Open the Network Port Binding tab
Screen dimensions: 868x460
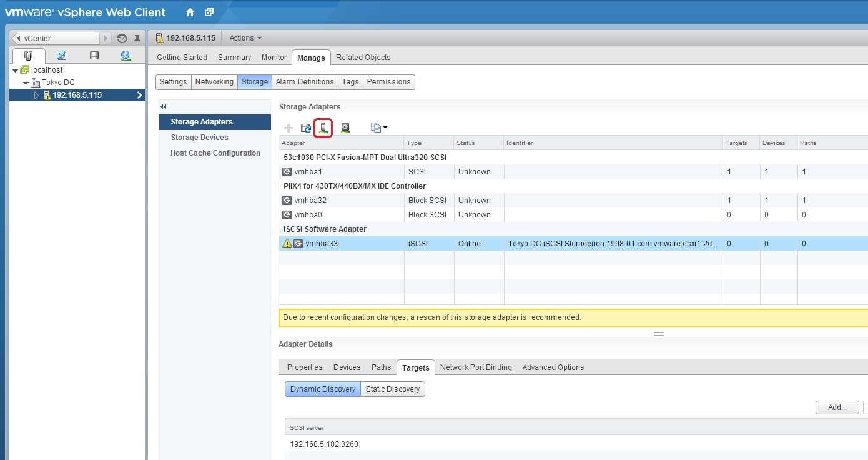click(476, 367)
